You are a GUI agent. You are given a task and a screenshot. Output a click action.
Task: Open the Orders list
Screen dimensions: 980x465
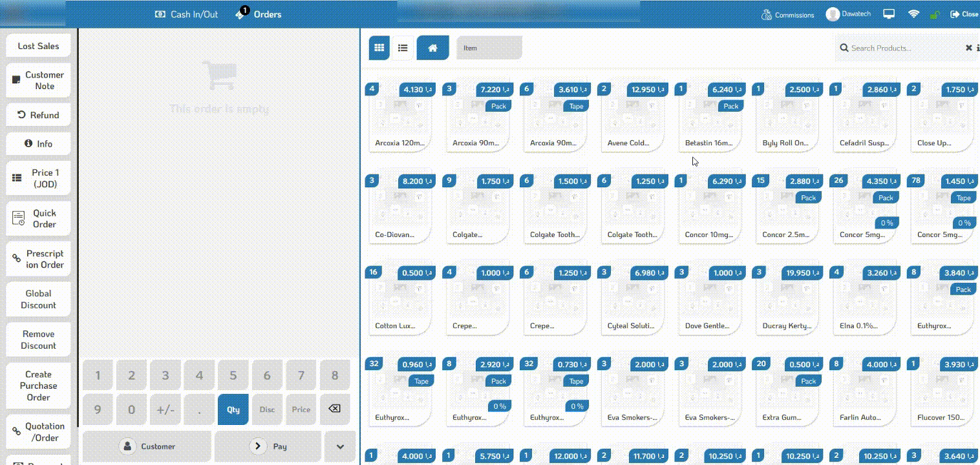(x=259, y=14)
